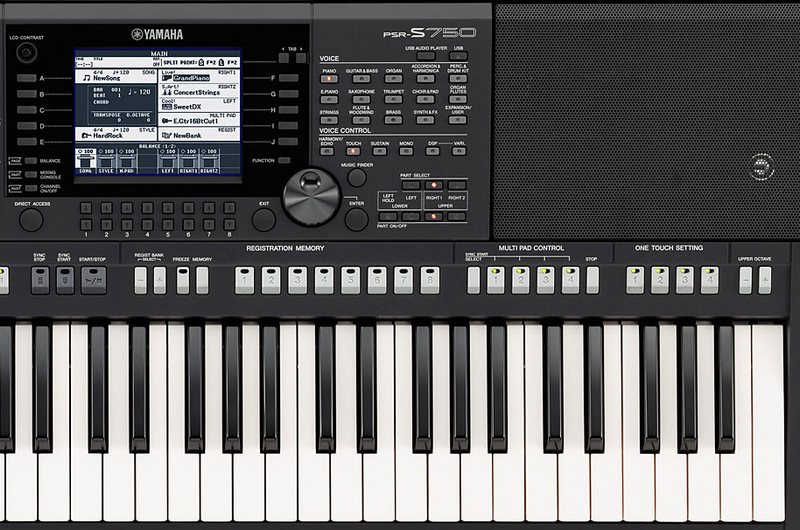
Task: Select the Organ voice button
Action: (393, 79)
